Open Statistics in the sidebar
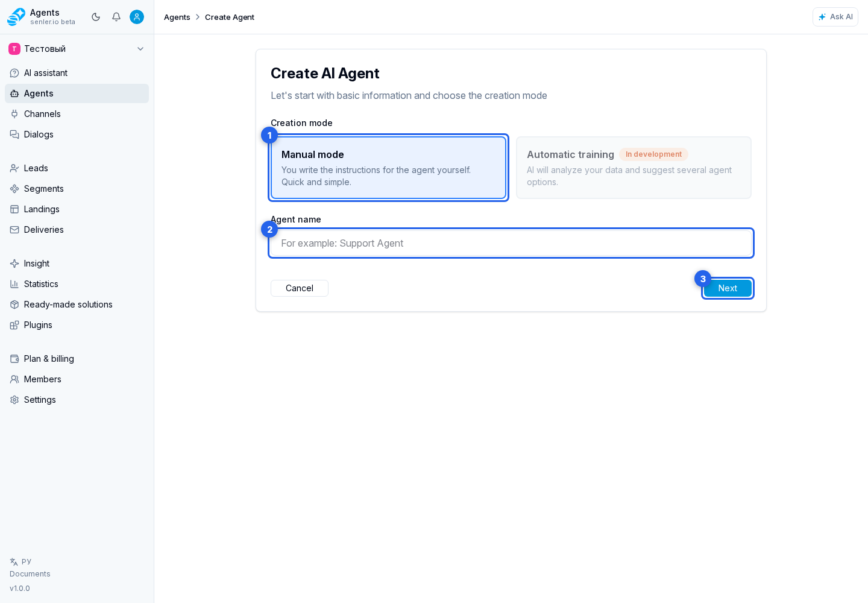Screen dimensions: 868x603 [77, 284]
